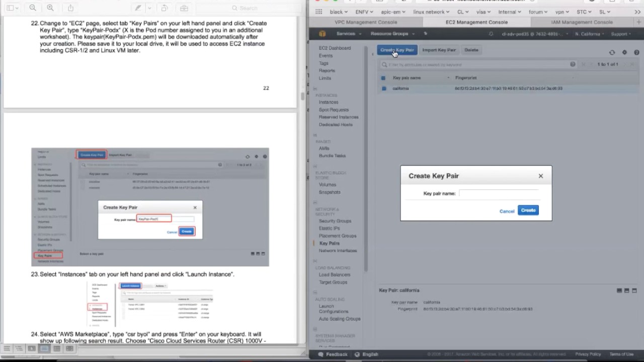This screenshot has width=644, height=362.
Task: Open Security Groups in EC2 sidebar
Action: click(x=335, y=221)
